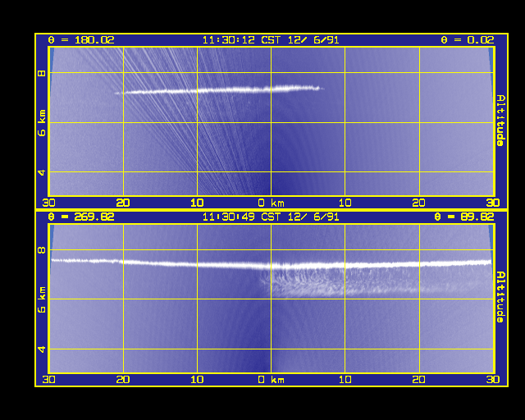This screenshot has height=420, width=525.
Task: Click range tick 30 on the θ = 180.02 side
Action: (49, 203)
